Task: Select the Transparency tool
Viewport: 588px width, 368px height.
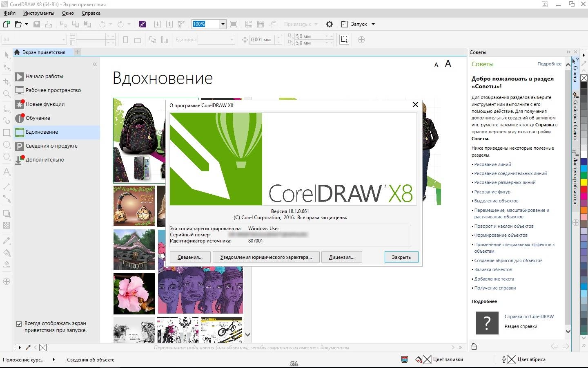Action: point(7,225)
